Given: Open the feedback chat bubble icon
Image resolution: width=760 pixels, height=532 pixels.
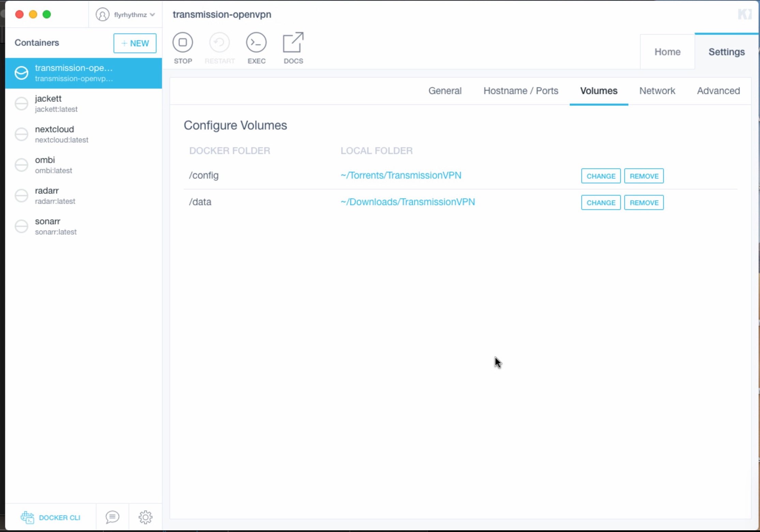Looking at the screenshot, I should click(112, 517).
